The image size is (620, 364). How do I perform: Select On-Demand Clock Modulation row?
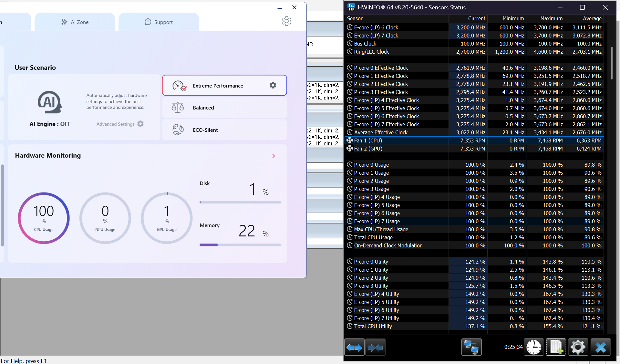[x=474, y=245]
